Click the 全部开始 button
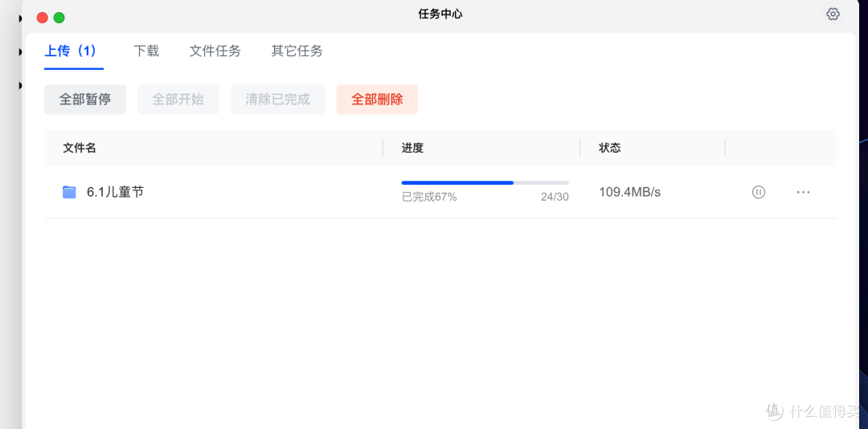 178,100
